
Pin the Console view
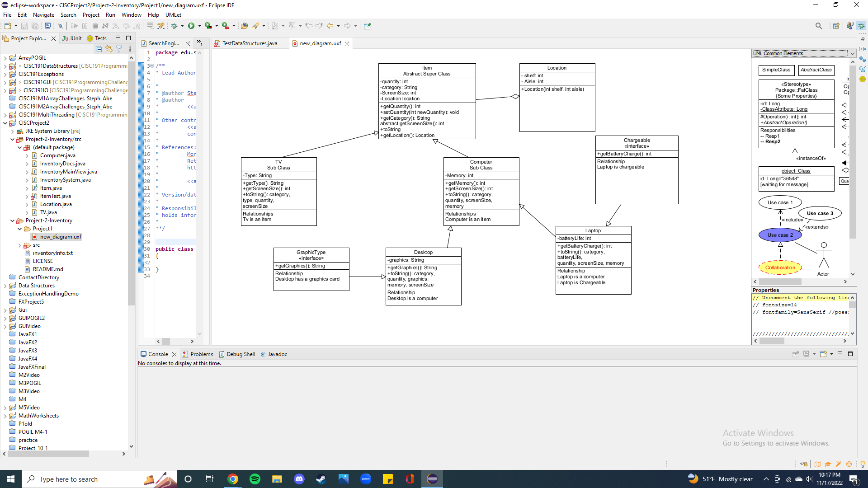pos(796,354)
